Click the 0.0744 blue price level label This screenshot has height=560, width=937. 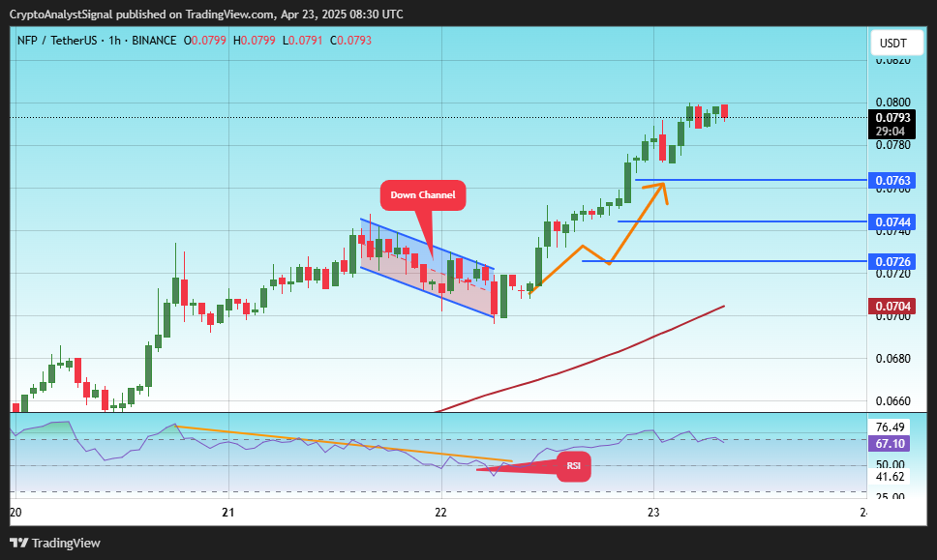point(892,222)
